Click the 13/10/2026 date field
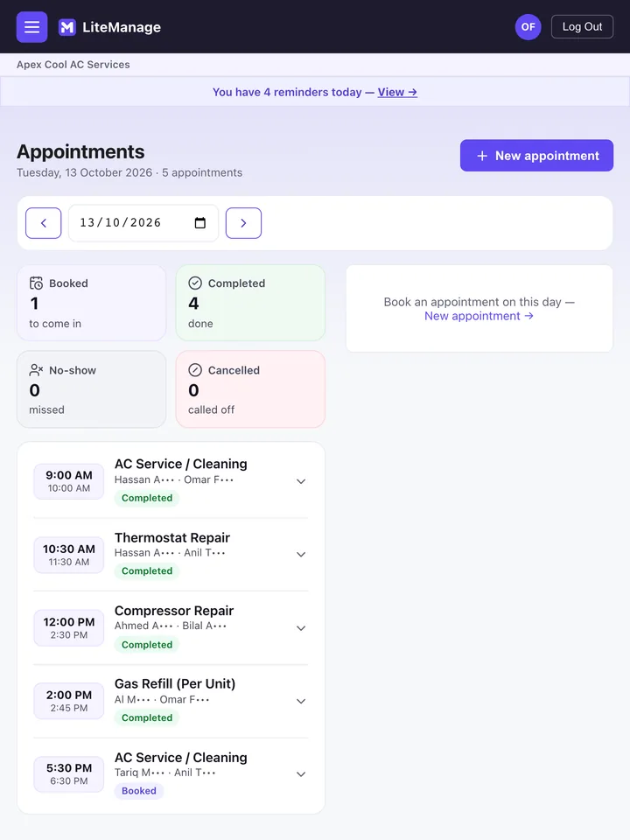 pos(143,223)
